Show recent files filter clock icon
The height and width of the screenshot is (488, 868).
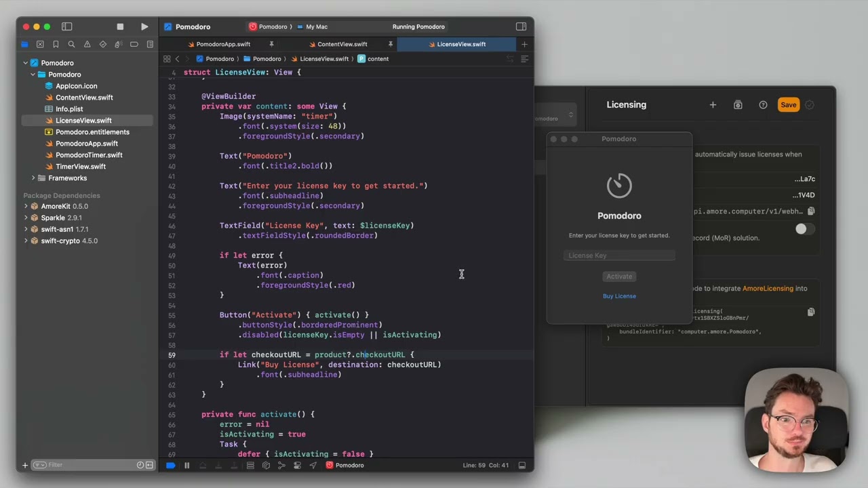coord(140,465)
